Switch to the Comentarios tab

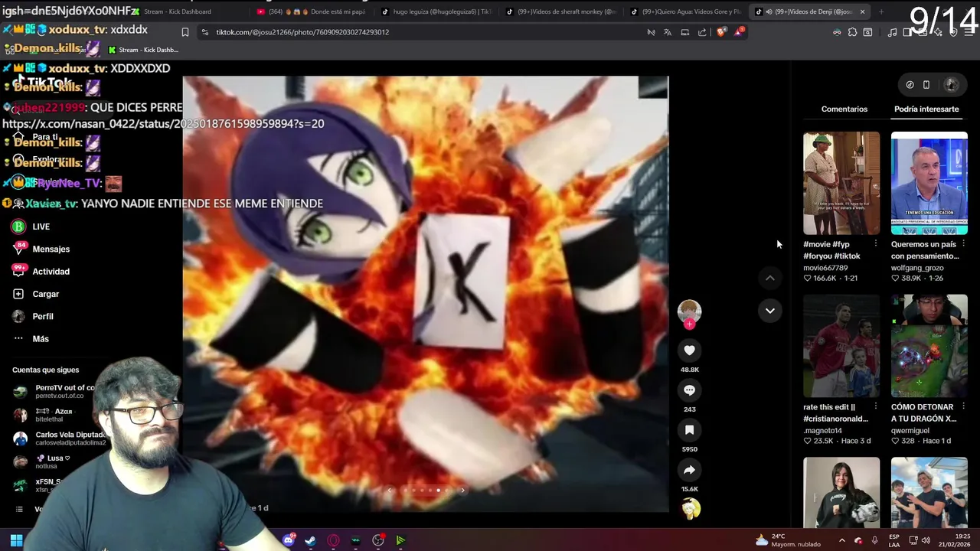coord(844,109)
